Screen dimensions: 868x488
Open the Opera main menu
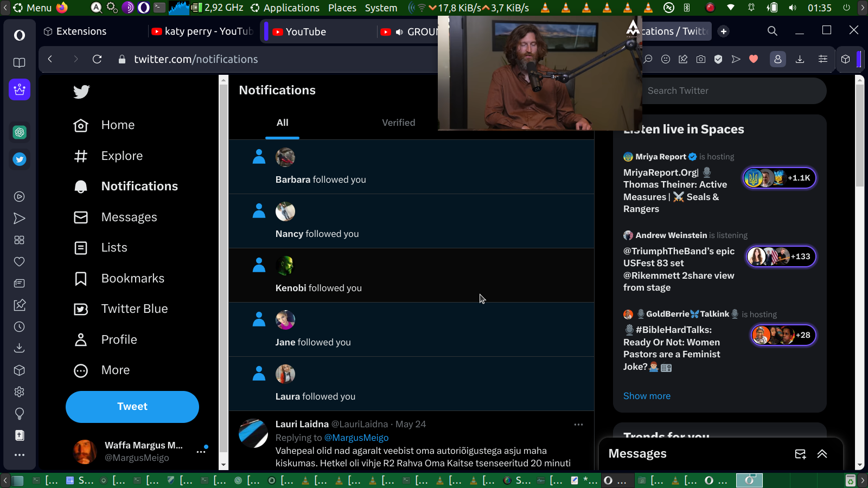tap(20, 35)
